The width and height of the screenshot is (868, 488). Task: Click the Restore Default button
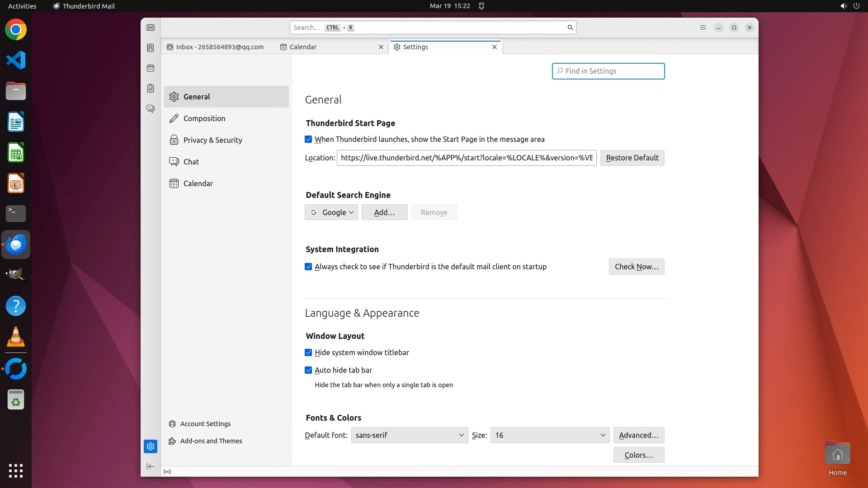[x=632, y=158]
